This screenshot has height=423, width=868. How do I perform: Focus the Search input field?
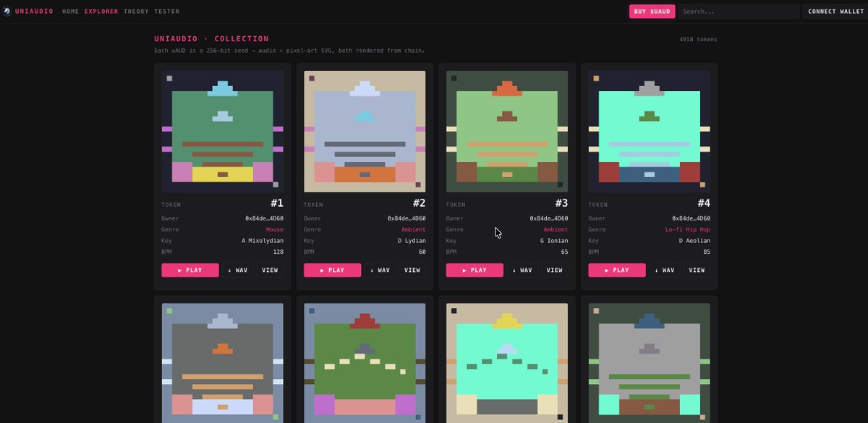[x=739, y=12]
